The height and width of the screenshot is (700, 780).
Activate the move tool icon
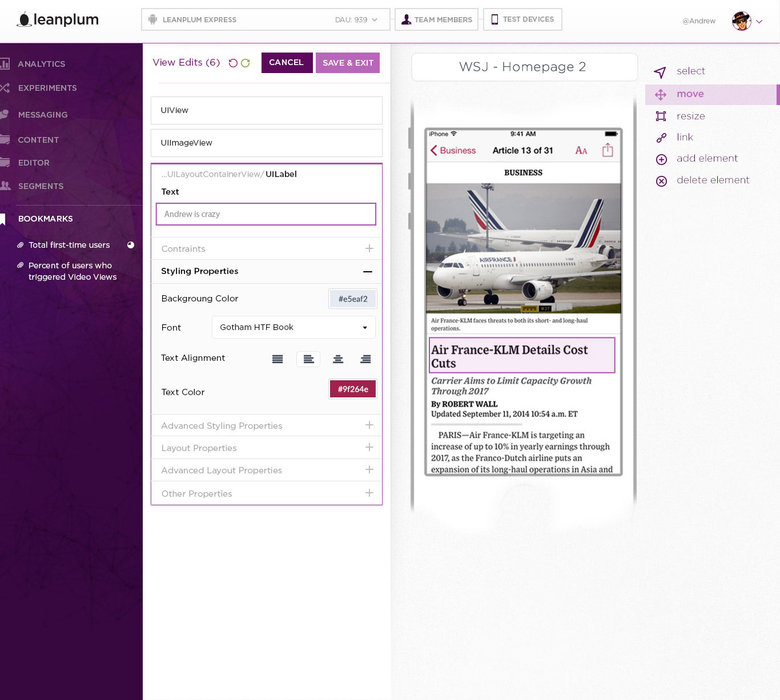pyautogui.click(x=661, y=95)
